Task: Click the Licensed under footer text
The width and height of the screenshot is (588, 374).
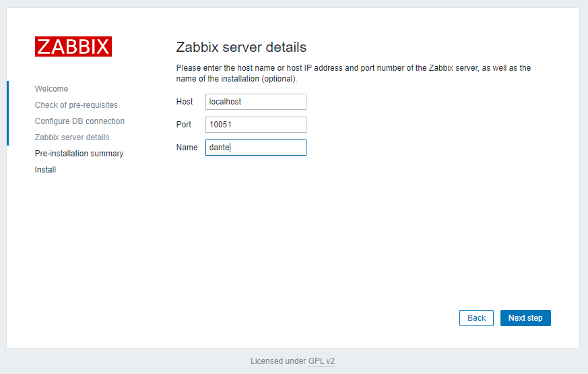Action: point(277,361)
